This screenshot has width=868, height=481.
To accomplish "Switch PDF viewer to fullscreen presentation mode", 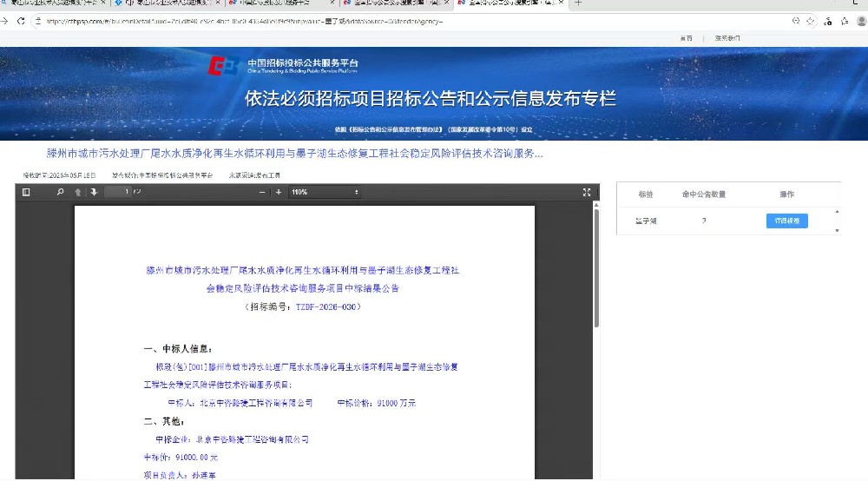I will (x=587, y=192).
